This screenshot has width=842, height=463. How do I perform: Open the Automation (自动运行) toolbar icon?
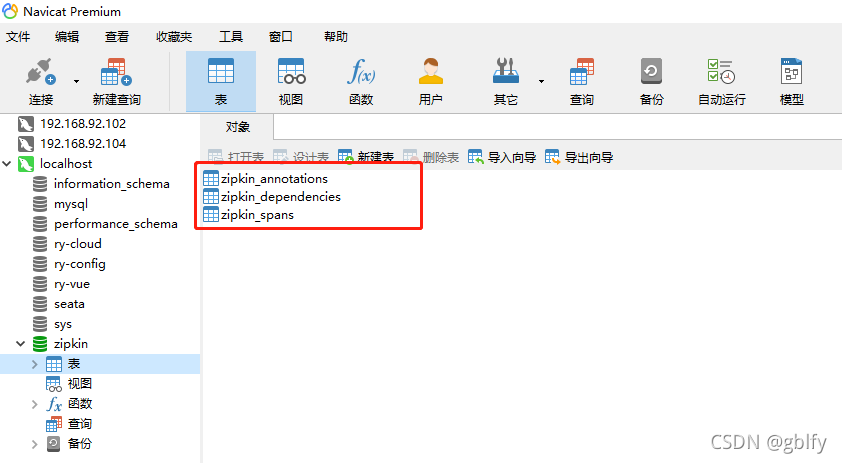721,71
